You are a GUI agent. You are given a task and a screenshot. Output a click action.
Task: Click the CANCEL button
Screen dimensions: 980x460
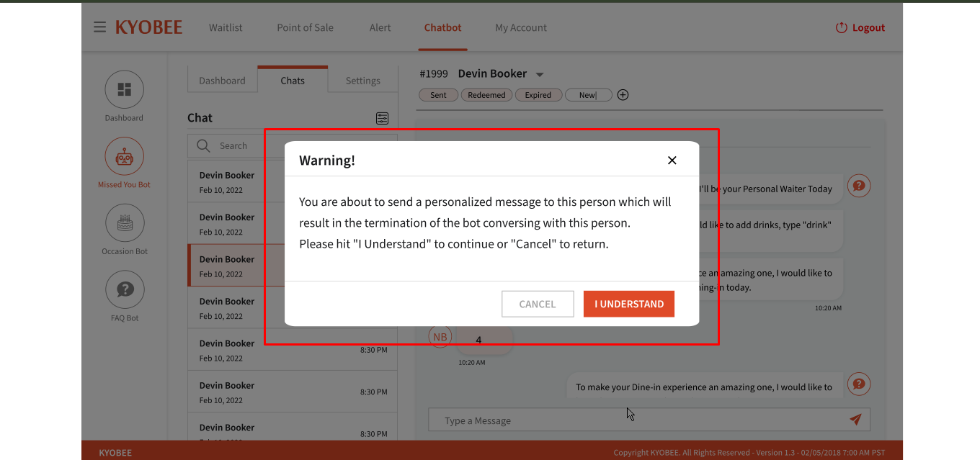(538, 304)
